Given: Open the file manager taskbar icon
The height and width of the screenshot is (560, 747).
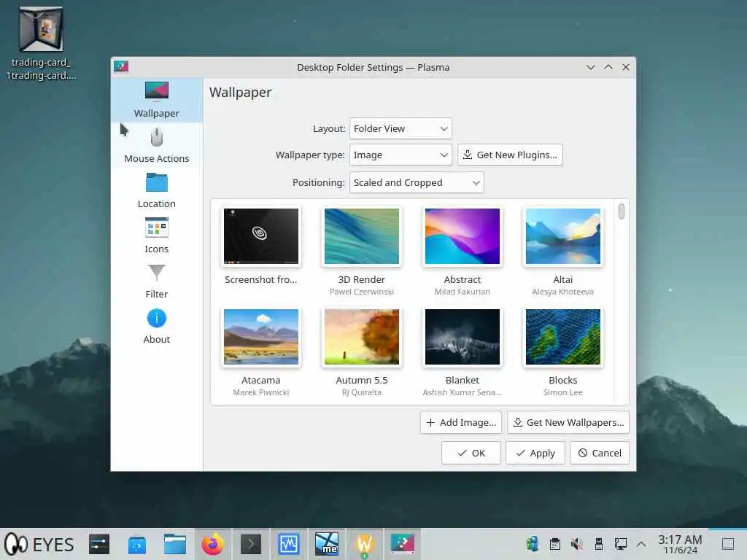Looking at the screenshot, I should 175,544.
